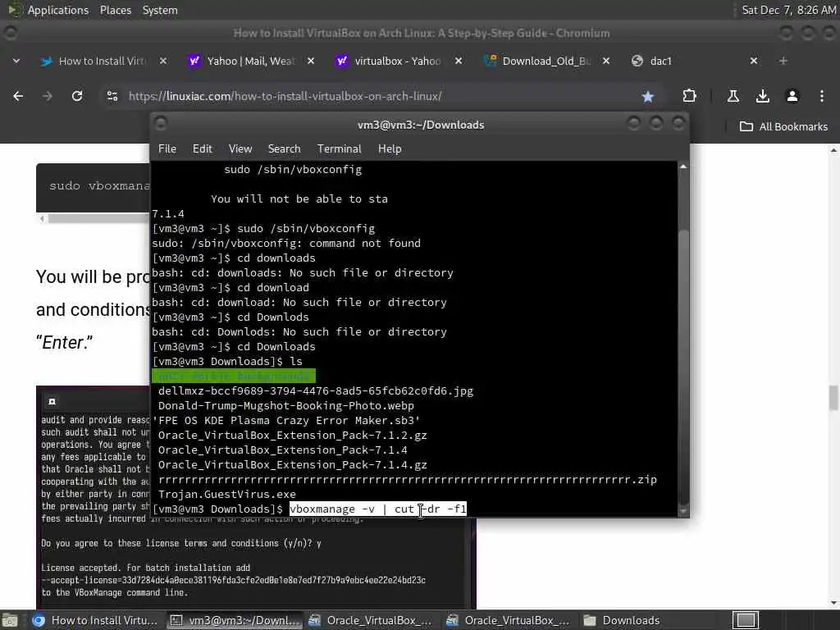Open the terminal window menu icon

pos(160,124)
